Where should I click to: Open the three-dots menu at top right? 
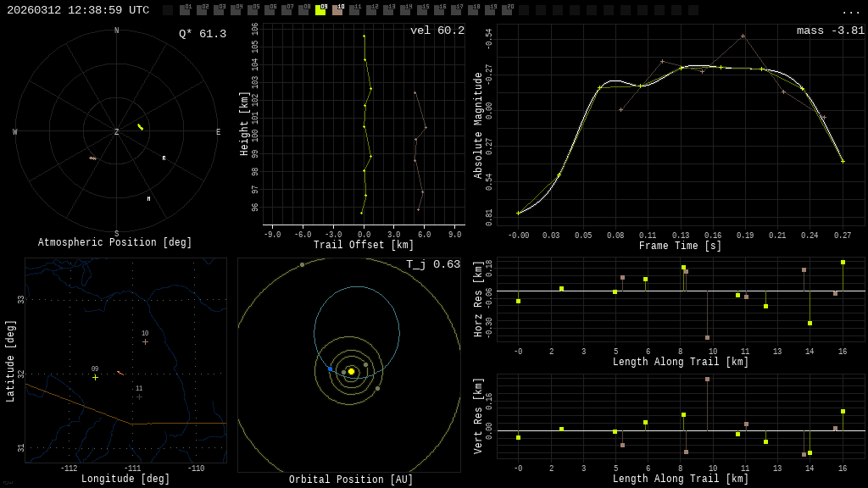point(850,12)
